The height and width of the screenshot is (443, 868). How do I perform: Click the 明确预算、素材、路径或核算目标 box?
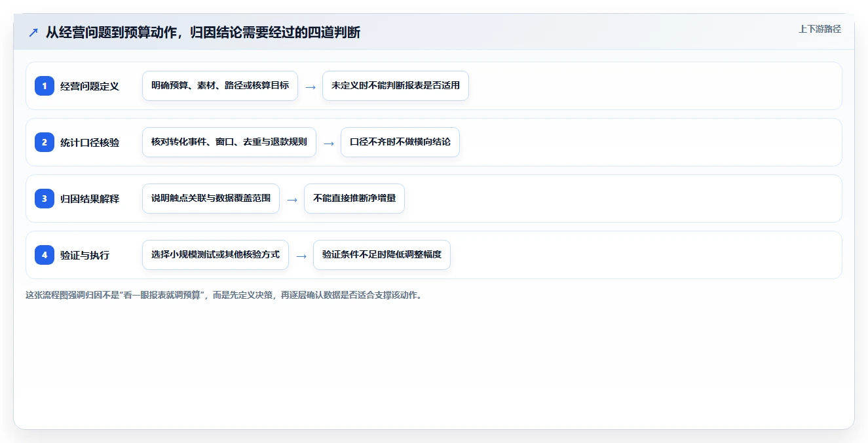tap(220, 86)
